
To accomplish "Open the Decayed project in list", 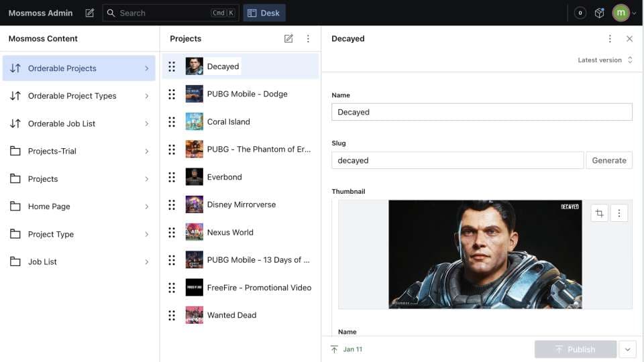I will (240, 66).
